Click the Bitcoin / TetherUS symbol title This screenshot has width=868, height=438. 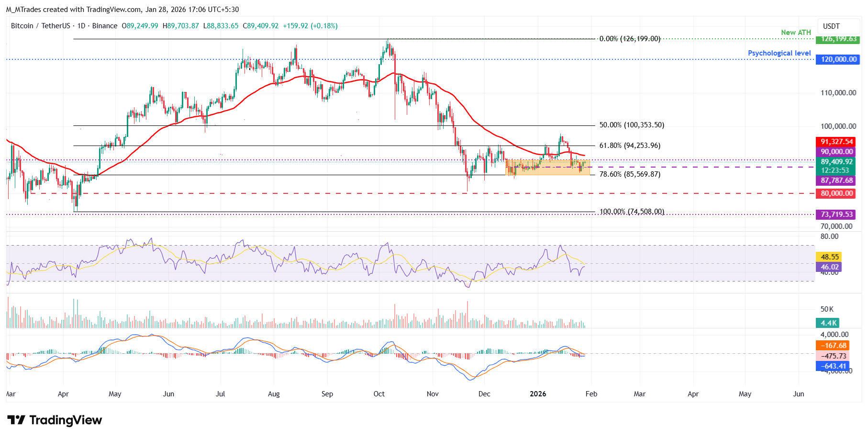[40, 26]
